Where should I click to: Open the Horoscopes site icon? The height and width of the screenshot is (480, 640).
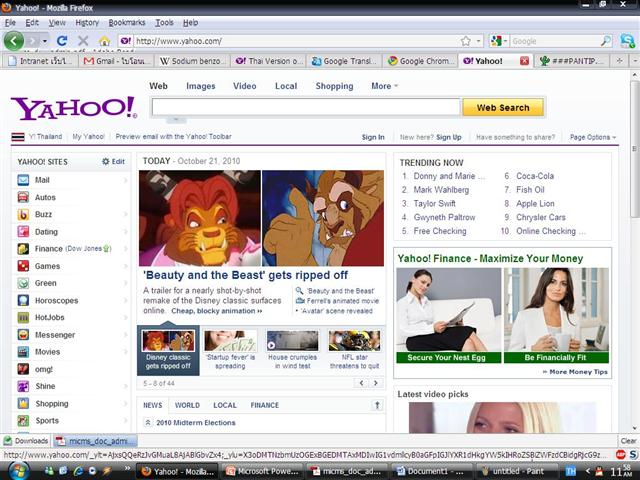(23, 300)
